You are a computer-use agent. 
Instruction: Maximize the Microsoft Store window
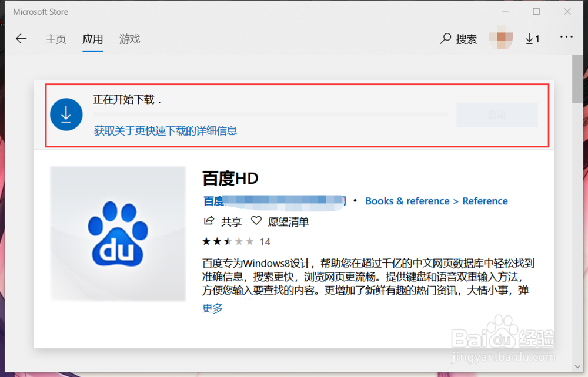point(536,12)
